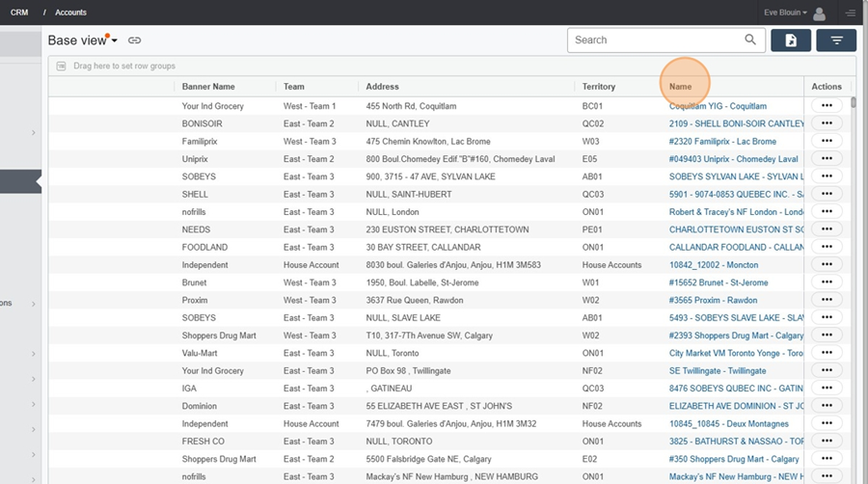Click territory cell 'E02'
The height and width of the screenshot is (484, 868).
click(x=589, y=459)
